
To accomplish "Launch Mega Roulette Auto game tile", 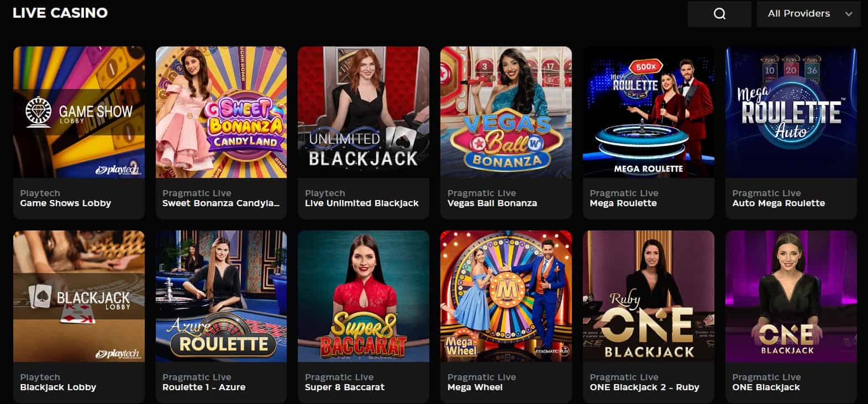I will [x=791, y=112].
